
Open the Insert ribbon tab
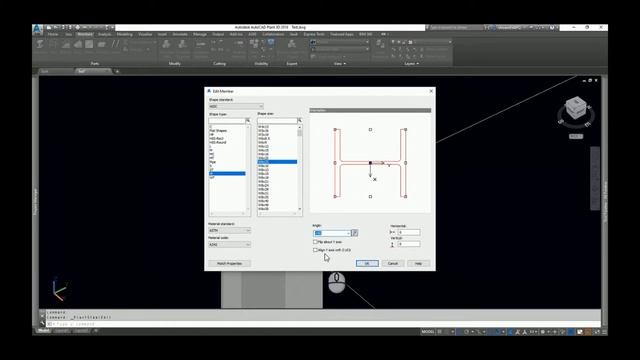tap(162, 35)
